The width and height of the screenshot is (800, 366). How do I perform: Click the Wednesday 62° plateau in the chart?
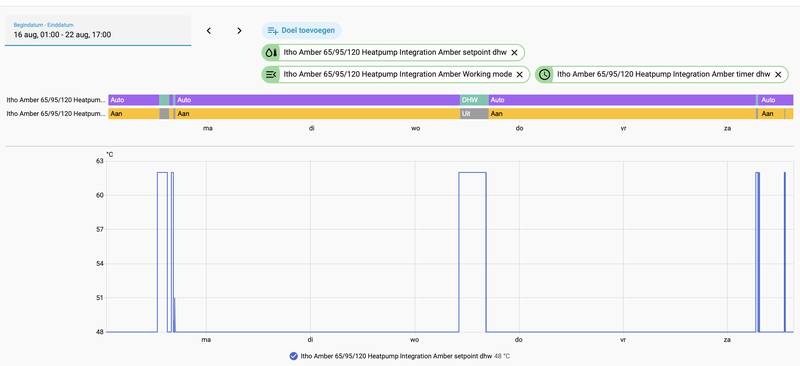[472, 173]
